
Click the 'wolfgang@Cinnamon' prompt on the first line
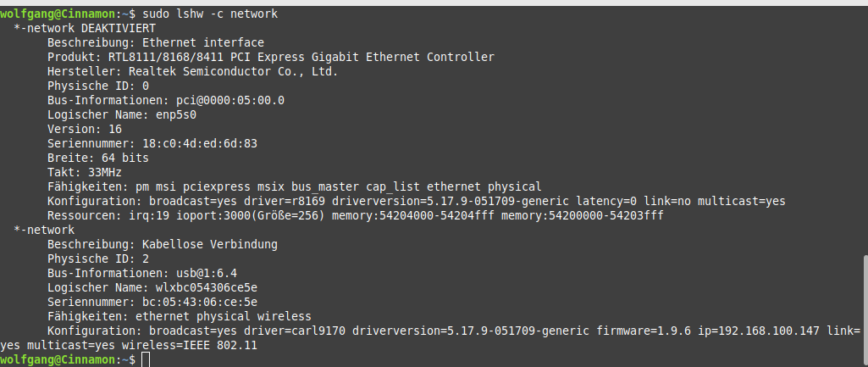(58, 14)
